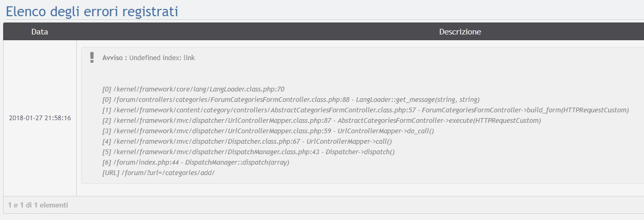Screen dimensions: 644x220
Task: Click the "Avviso" label text
Action: tap(113, 57)
